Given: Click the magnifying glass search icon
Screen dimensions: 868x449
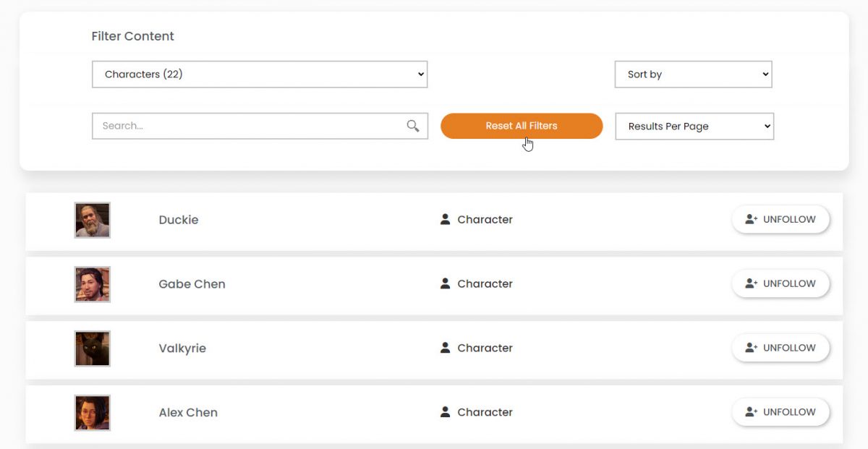Looking at the screenshot, I should click(413, 126).
